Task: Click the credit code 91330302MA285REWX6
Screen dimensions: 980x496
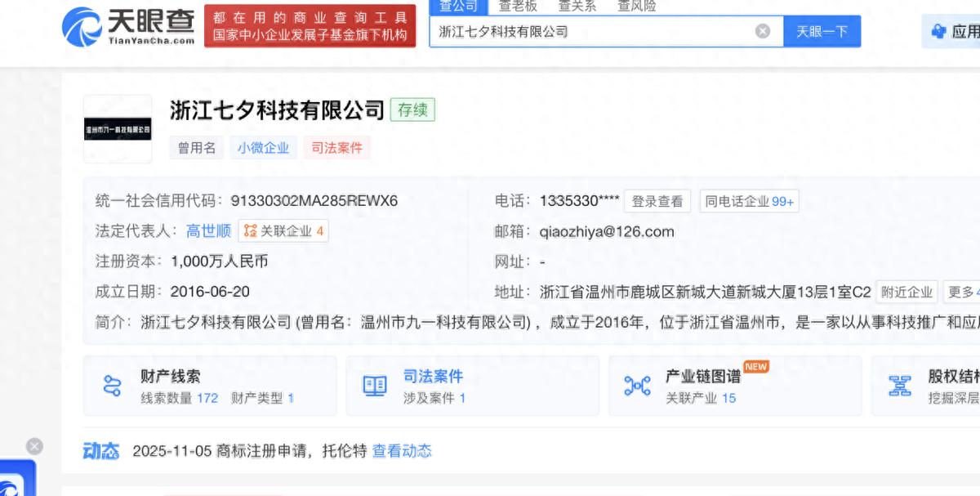Action: click(314, 200)
